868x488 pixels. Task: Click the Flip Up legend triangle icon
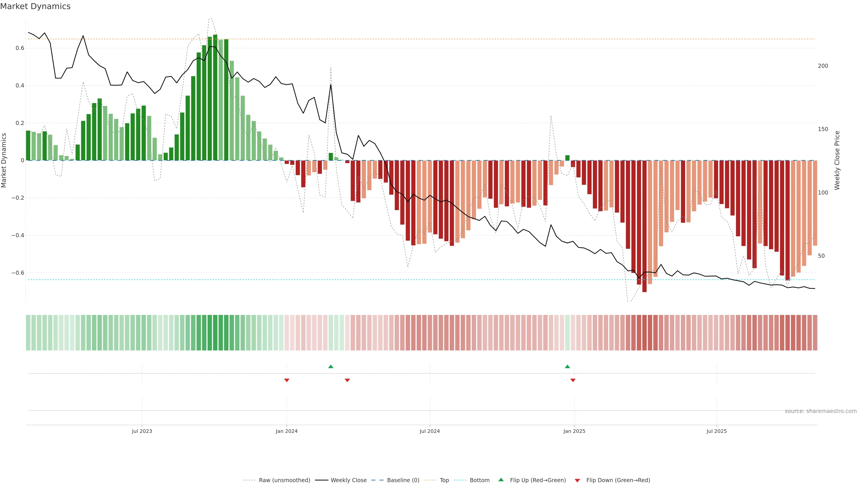pyautogui.click(x=501, y=480)
